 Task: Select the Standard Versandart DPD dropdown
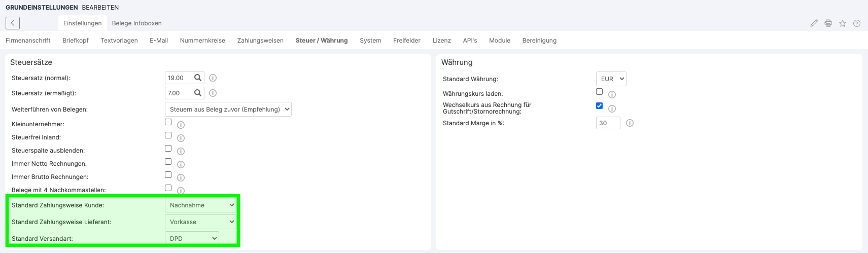[192, 238]
